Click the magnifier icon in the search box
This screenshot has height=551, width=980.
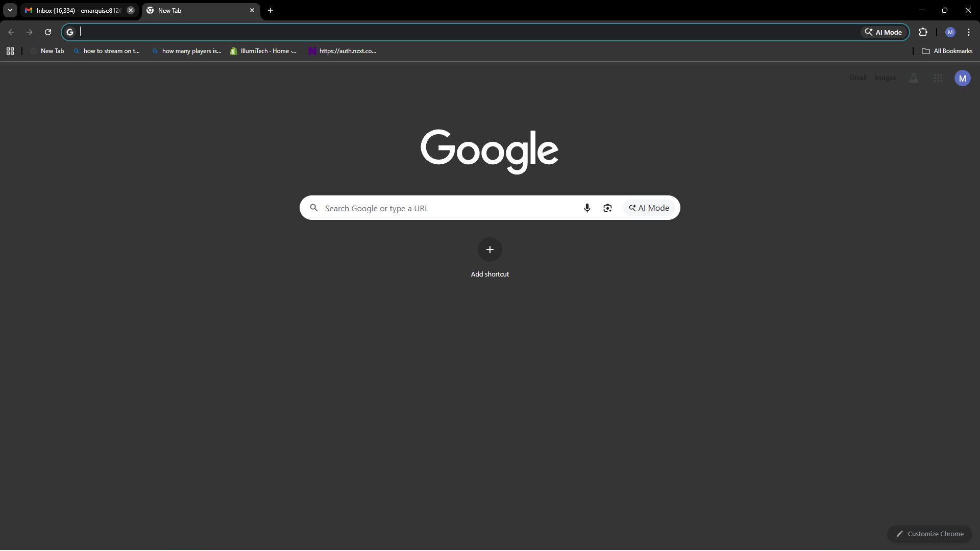(x=314, y=208)
